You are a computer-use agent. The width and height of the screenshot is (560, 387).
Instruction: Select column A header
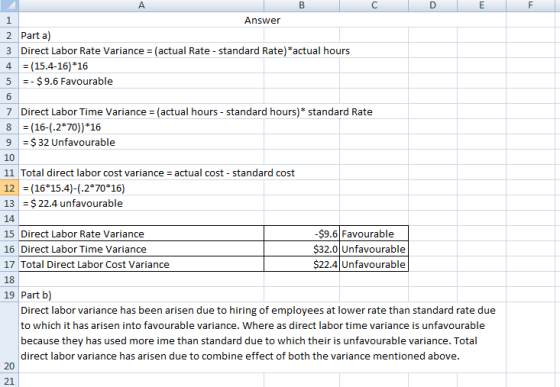(x=141, y=5)
